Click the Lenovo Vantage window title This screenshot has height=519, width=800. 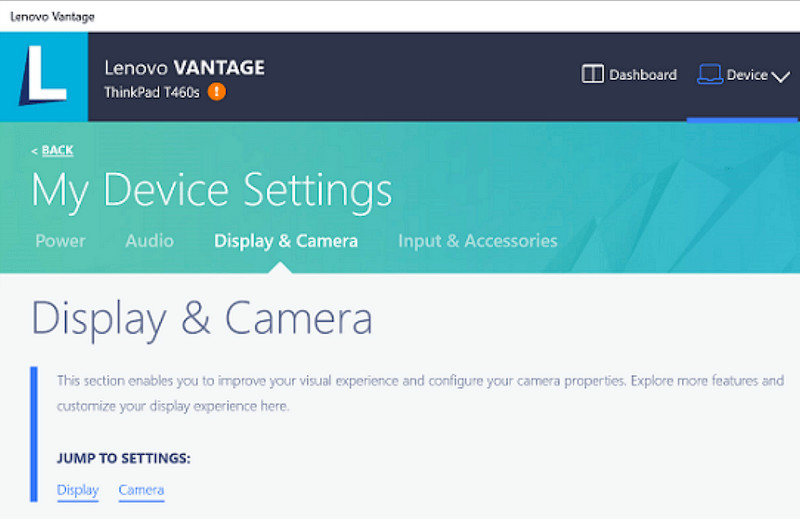(x=53, y=16)
